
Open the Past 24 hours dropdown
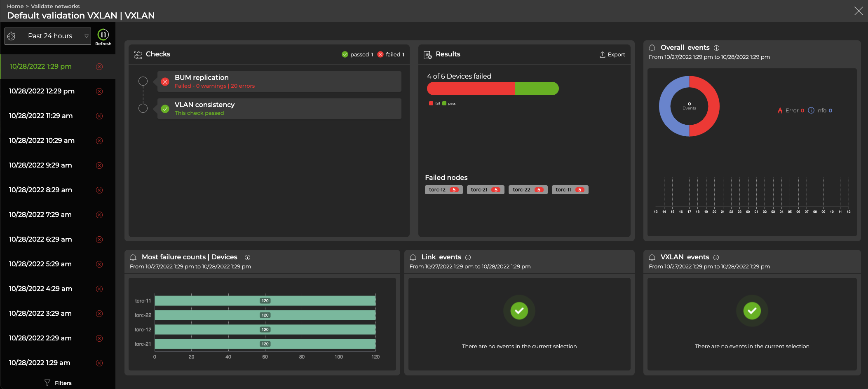[x=48, y=36]
